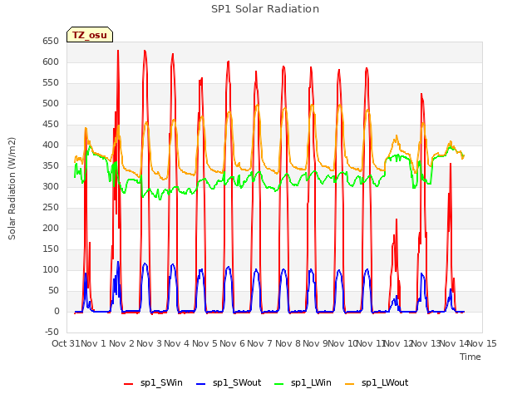Click the Nov 13 x-axis tick label
Viewport: 532px width, 399px height.
(x=426, y=343)
